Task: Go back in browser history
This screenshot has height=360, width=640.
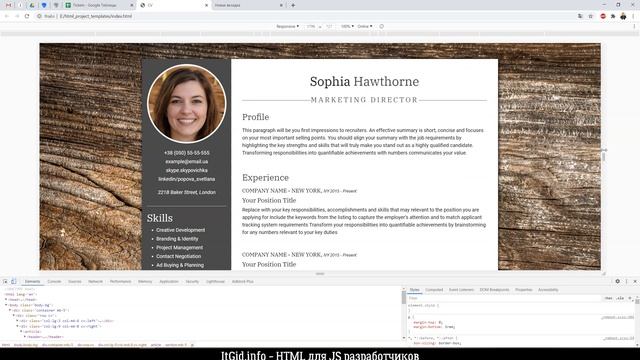Action: tap(7, 16)
